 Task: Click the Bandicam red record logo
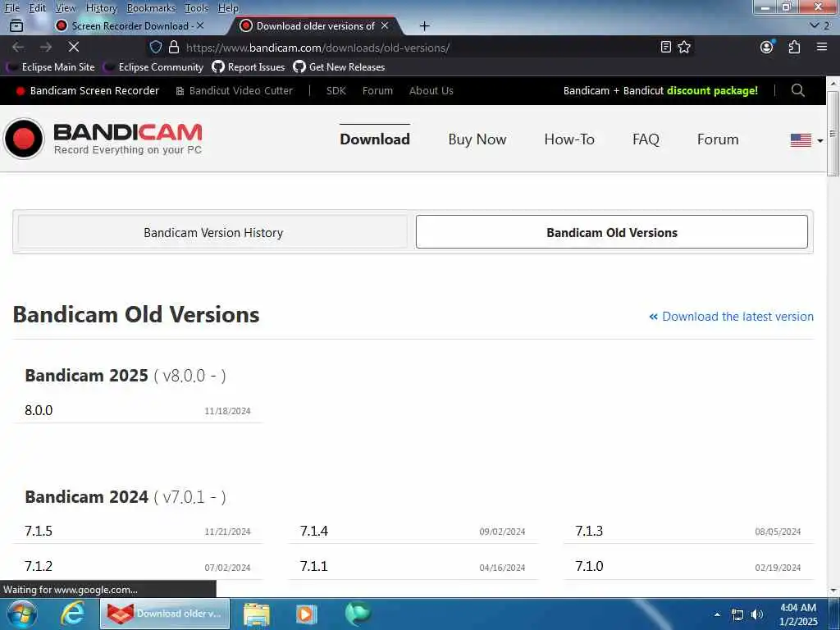point(24,138)
